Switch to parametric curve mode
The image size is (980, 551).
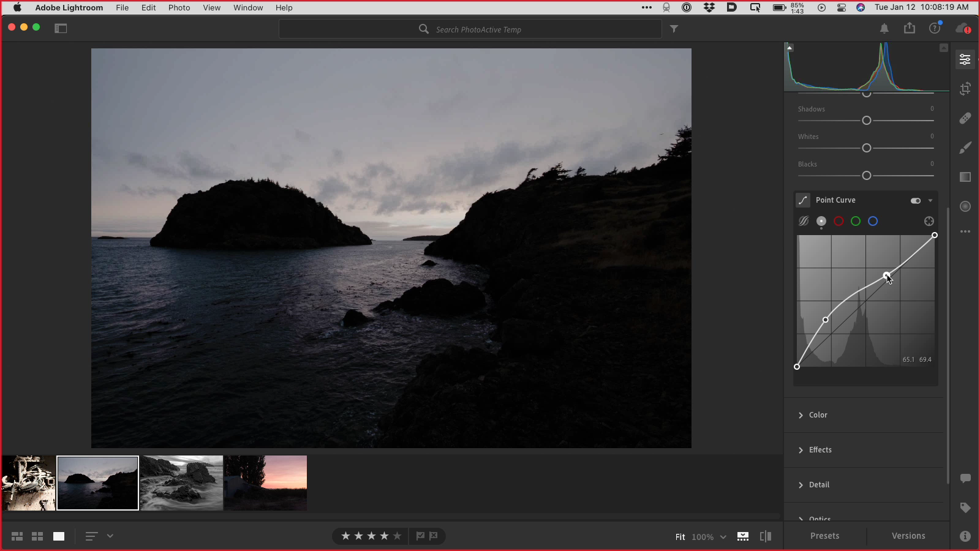[804, 222]
